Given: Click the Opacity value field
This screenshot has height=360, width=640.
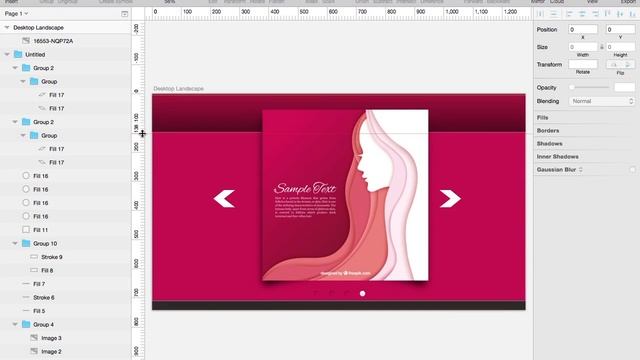Looking at the screenshot, I should point(624,87).
